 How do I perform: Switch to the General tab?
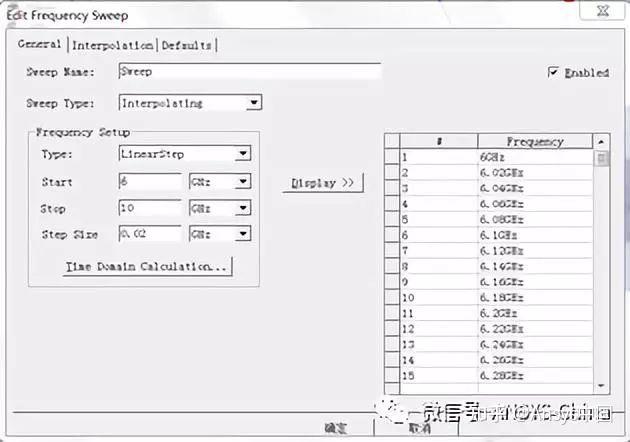39,44
